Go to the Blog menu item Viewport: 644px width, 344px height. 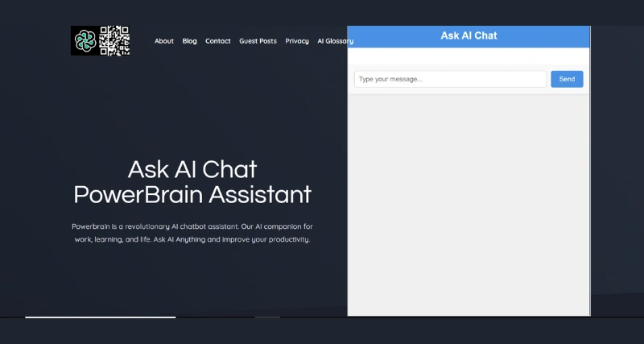pos(189,41)
